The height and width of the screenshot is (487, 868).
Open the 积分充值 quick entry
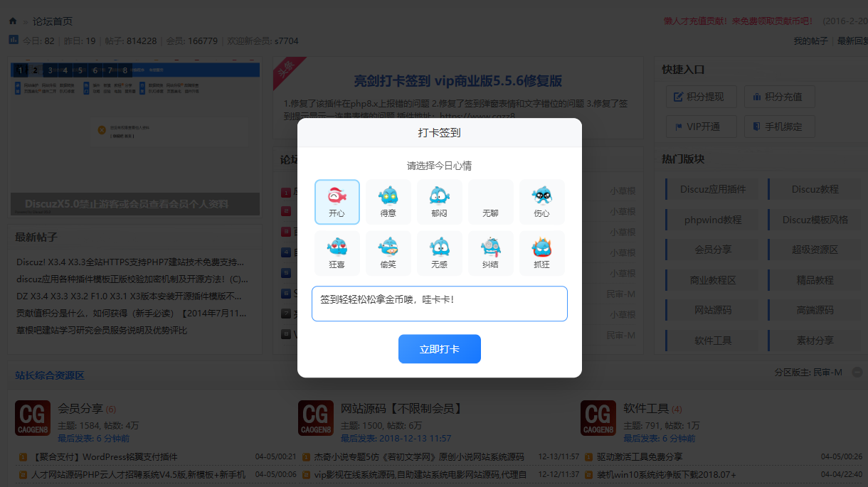coord(779,97)
